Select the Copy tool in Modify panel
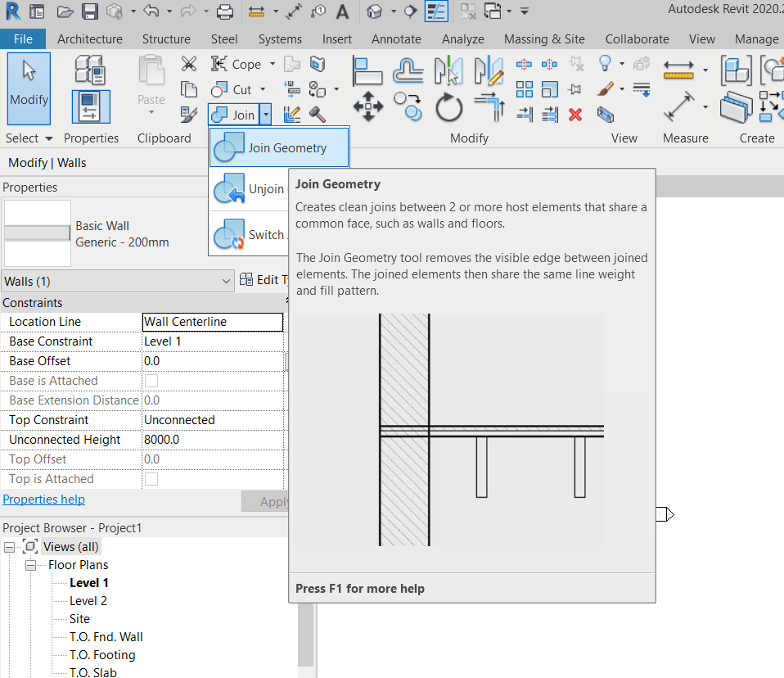Screen dimensions: 784x678 tap(407, 106)
